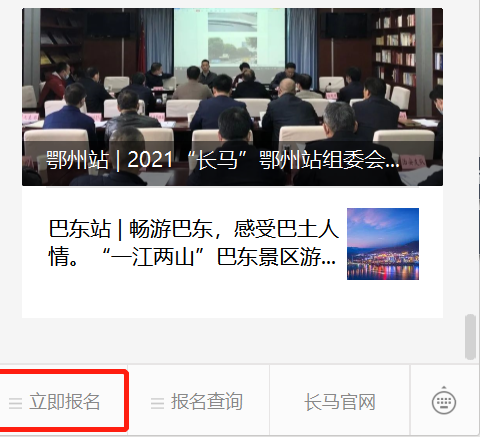Image resolution: width=480 pixels, height=437 pixels.
Task: Expand the 报名查询 submenu
Action: (x=199, y=400)
